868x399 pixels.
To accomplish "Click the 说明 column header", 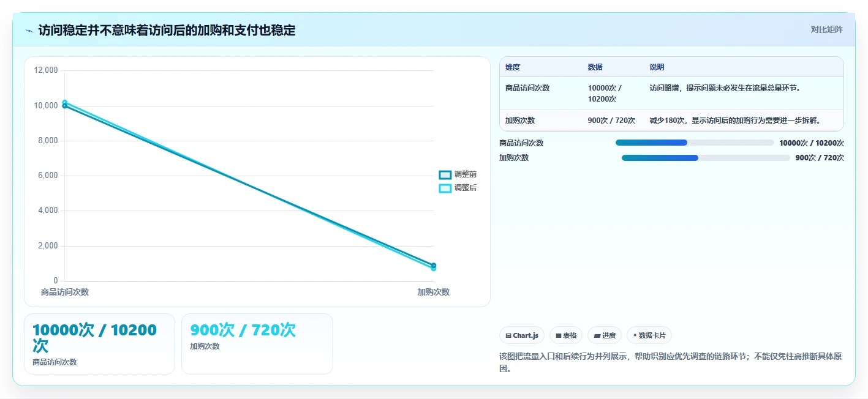I will (x=657, y=67).
